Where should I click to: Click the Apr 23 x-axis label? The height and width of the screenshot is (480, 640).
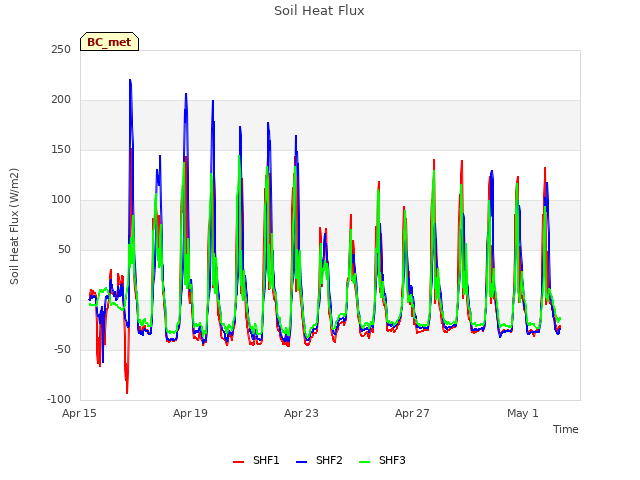click(301, 413)
